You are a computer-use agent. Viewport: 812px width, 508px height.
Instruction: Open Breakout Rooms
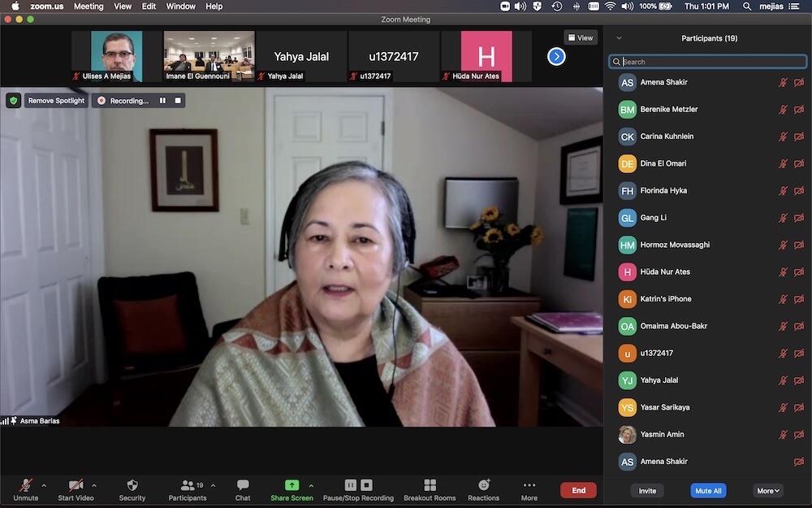(x=430, y=485)
